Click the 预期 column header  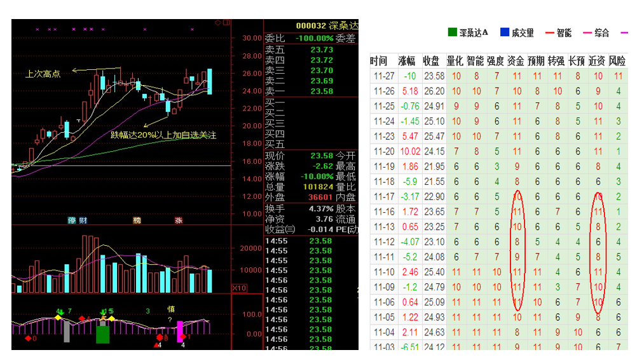click(537, 61)
